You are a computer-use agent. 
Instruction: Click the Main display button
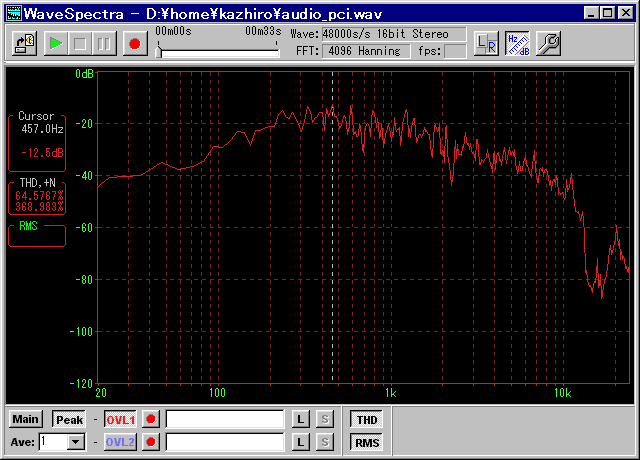(26, 419)
